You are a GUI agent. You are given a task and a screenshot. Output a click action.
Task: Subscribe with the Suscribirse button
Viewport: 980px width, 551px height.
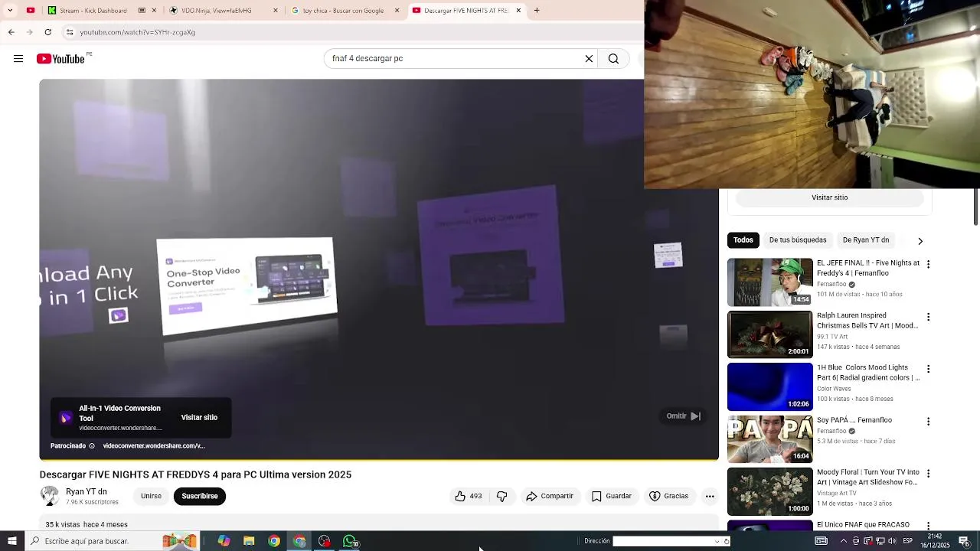pos(200,496)
